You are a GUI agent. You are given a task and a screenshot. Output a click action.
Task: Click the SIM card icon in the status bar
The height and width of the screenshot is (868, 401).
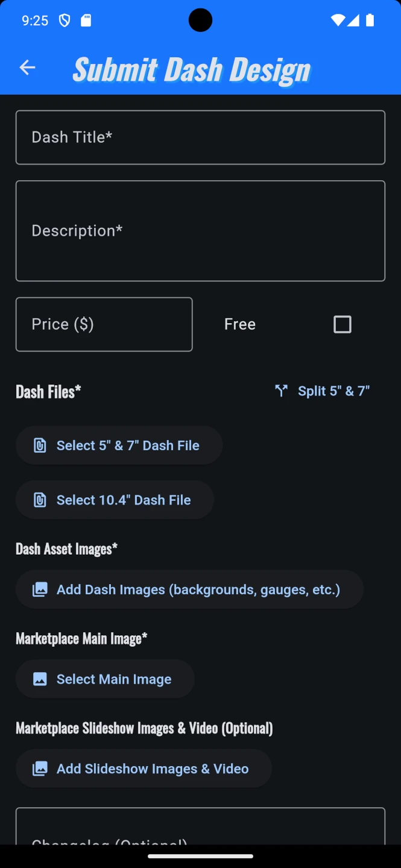[86, 20]
